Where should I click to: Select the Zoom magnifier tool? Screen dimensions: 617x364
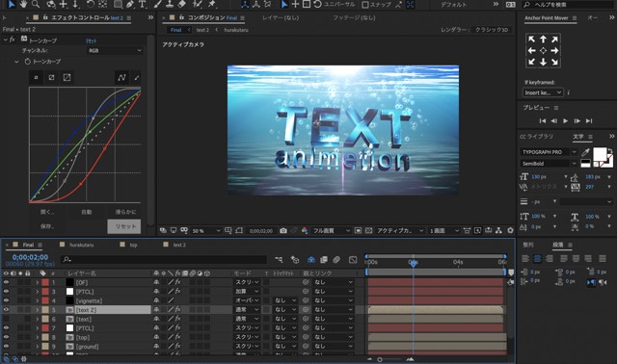36,4
